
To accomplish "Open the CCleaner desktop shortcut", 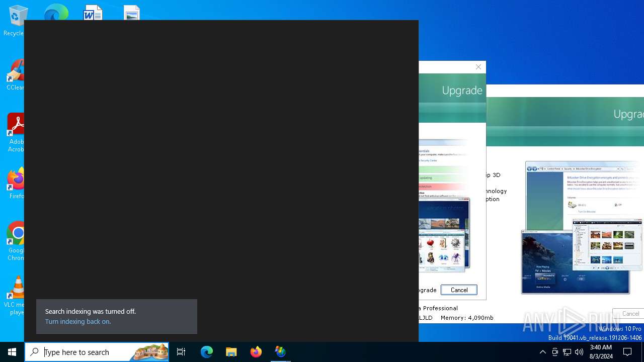I will point(15,74).
